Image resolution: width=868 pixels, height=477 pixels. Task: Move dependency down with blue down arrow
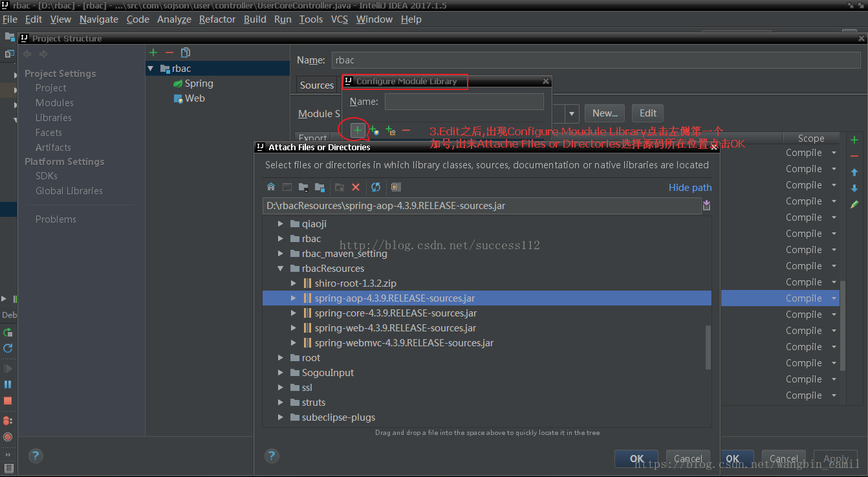point(854,188)
